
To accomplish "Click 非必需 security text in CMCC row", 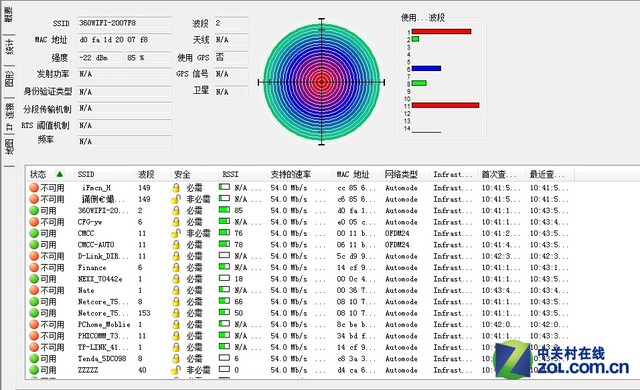I will [x=198, y=233].
